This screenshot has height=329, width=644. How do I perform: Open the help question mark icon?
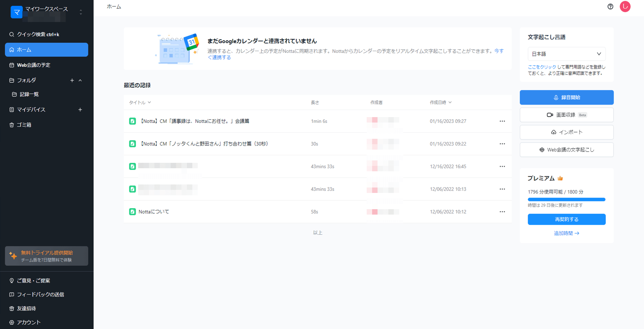tap(610, 6)
